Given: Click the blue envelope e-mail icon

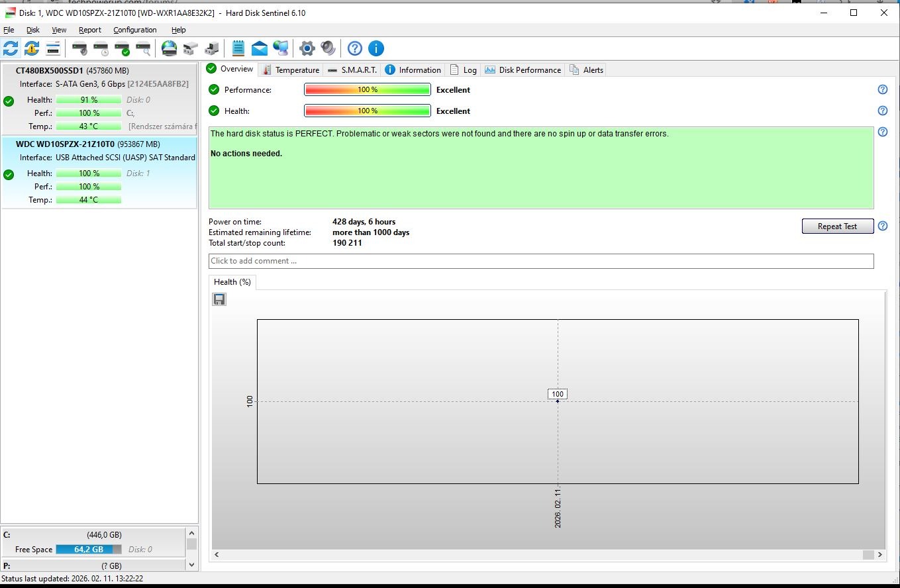Looking at the screenshot, I should [260, 48].
